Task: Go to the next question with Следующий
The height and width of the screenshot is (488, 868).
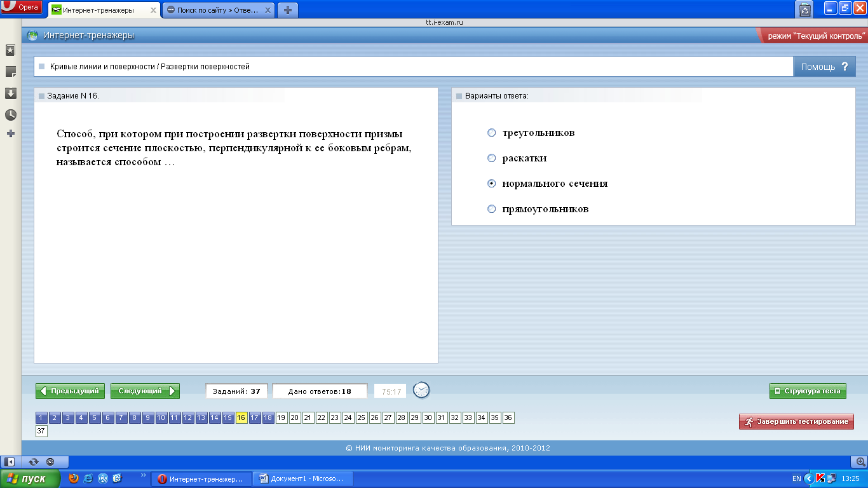Action: click(x=145, y=391)
